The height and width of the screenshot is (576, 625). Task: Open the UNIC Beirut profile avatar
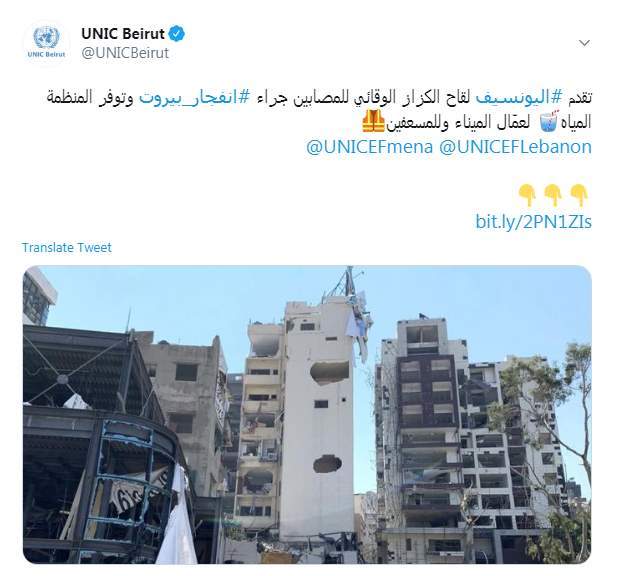pos(46,43)
